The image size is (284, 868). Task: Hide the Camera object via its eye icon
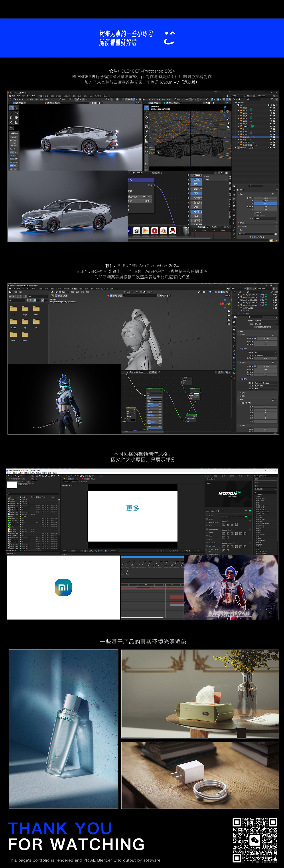[271, 126]
